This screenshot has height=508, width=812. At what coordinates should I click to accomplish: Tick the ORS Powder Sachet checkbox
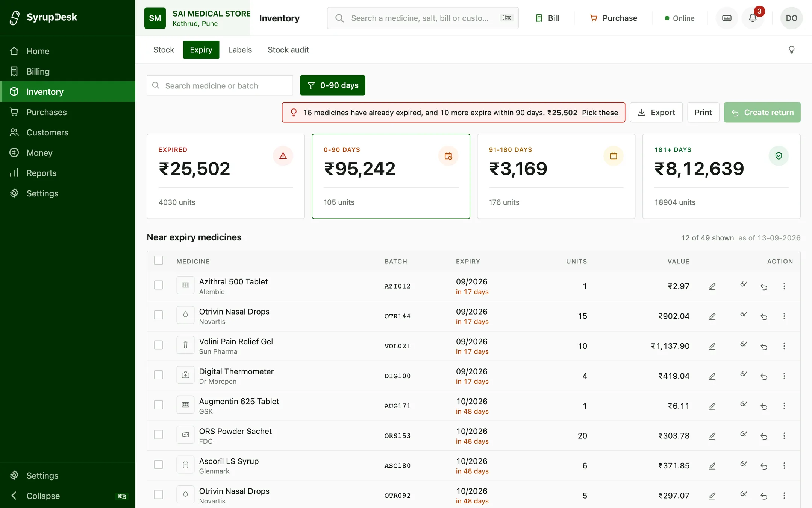click(158, 435)
